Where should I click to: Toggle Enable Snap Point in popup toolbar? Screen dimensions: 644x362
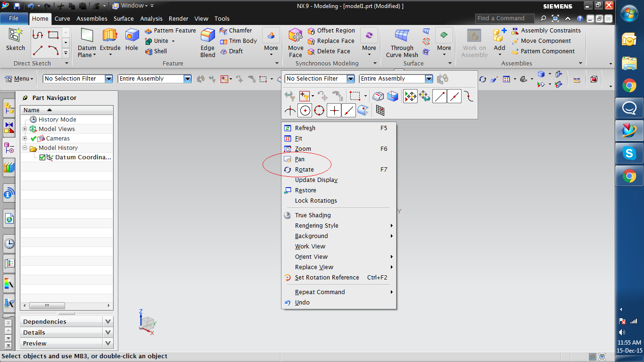point(410,97)
